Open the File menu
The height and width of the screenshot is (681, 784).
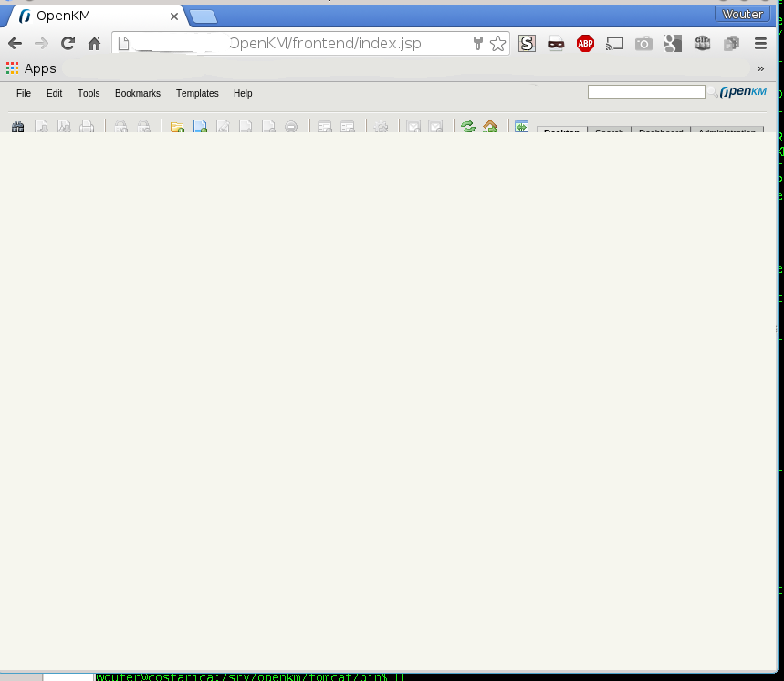(24, 93)
